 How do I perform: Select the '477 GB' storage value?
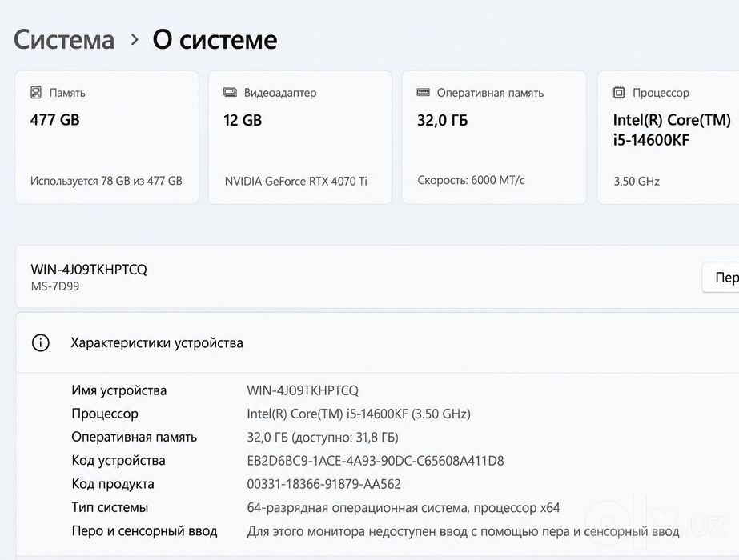click(54, 120)
